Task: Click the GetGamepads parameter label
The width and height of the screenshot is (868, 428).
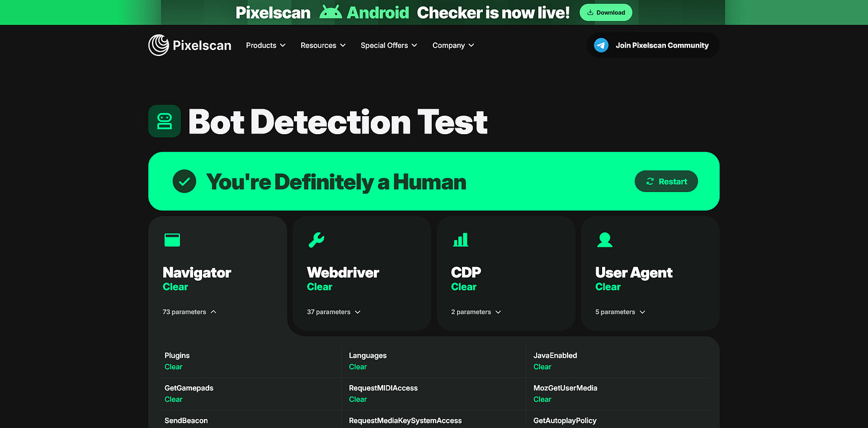Action: coord(189,388)
